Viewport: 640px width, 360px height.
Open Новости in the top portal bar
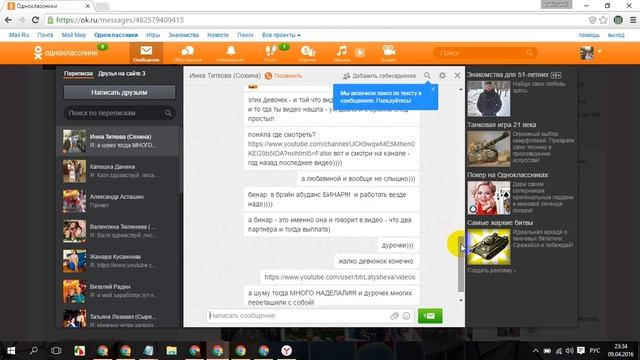218,35
